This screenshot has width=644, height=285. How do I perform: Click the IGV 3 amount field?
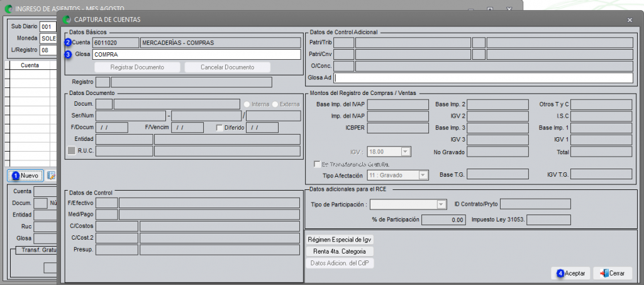498,140
